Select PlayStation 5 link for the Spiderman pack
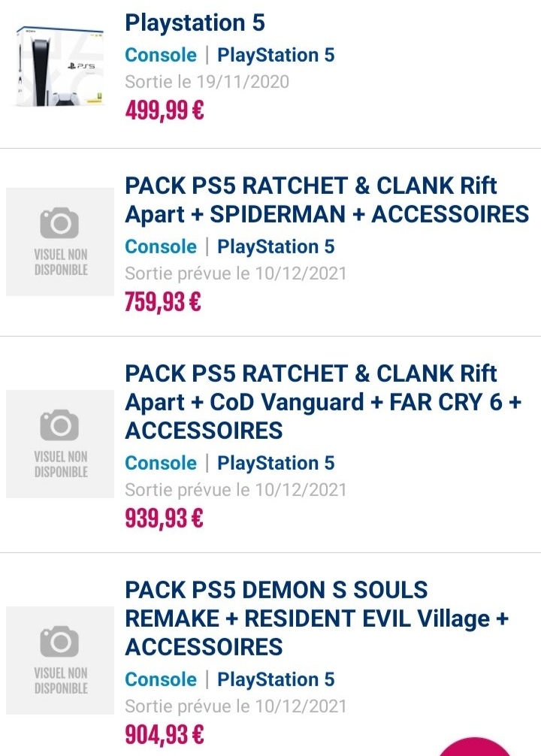541x756 pixels. [276, 246]
